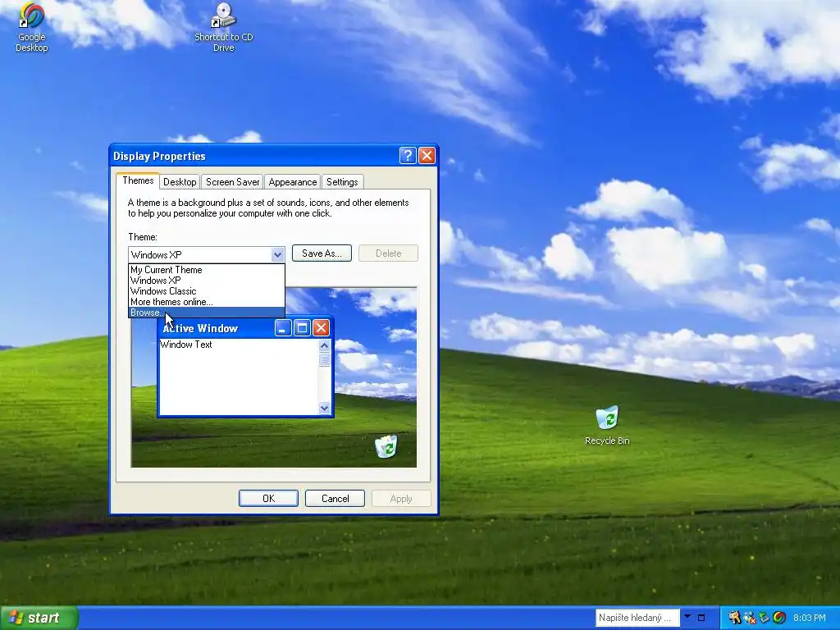Click the preview Active Window close icon
840x630 pixels.
321,328
